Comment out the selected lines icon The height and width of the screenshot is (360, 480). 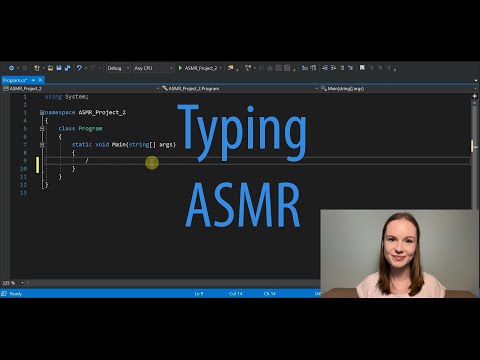coord(342,68)
